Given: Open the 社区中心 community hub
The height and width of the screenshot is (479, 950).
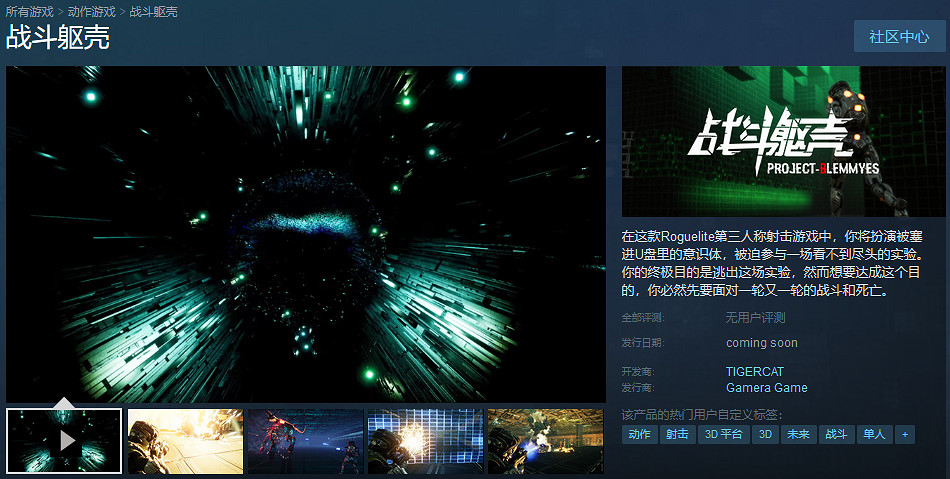Looking at the screenshot, I should (x=898, y=37).
